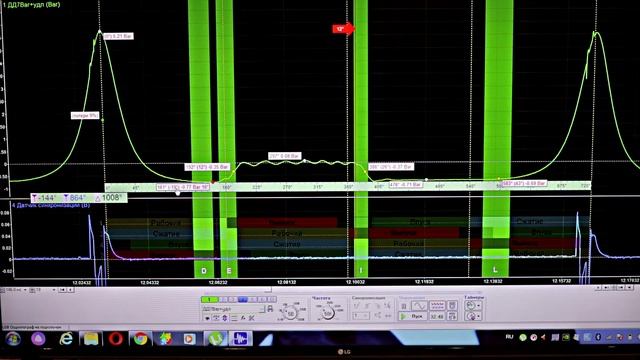The width and height of the screenshot is (640, 360).
Task: Toggle the rising edge sync trigger icon
Action: pos(356,306)
